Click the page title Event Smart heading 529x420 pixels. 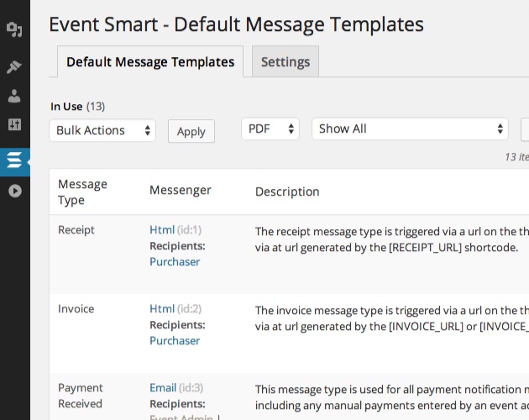click(236, 24)
